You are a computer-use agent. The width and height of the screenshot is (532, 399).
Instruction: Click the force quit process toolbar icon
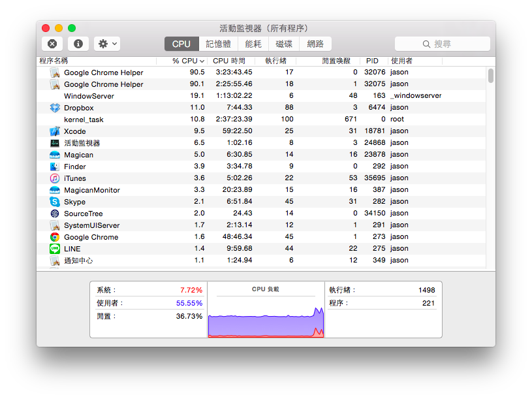[52, 44]
